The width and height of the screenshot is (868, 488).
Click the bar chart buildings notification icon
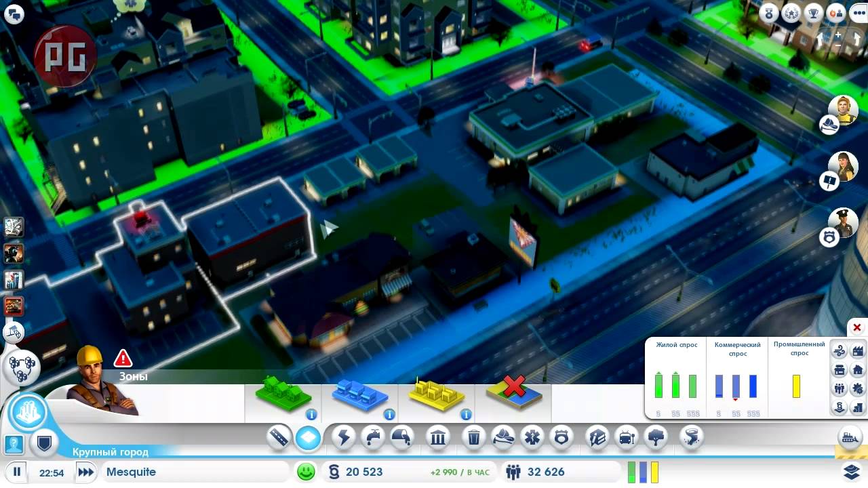(14, 280)
